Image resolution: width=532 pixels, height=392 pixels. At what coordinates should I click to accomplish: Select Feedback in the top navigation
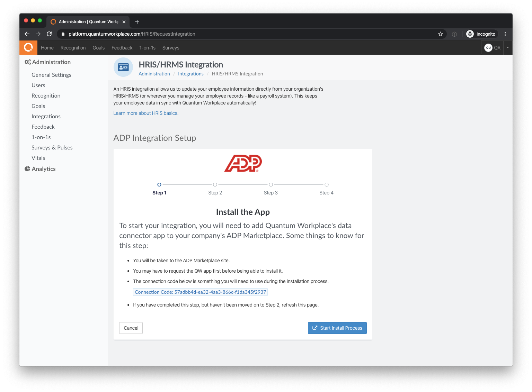coord(122,48)
